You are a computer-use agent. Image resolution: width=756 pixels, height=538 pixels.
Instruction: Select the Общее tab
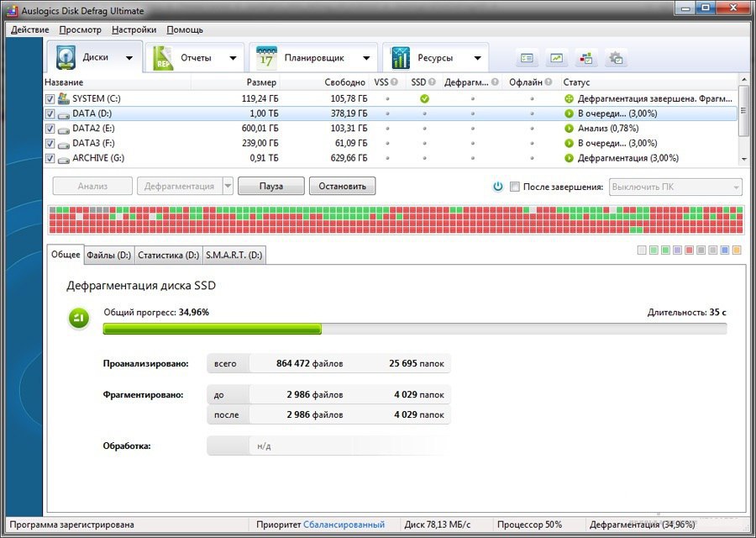pyautogui.click(x=66, y=254)
